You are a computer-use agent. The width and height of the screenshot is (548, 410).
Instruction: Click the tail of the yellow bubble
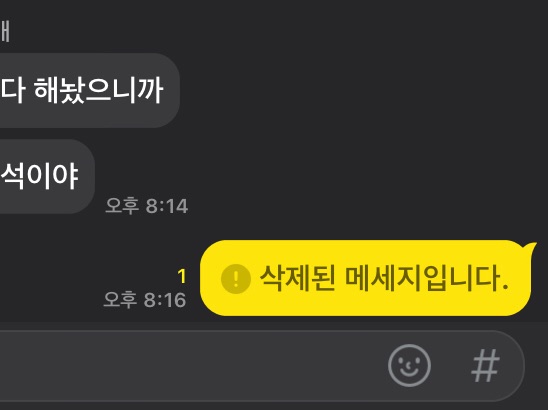[x=529, y=247]
